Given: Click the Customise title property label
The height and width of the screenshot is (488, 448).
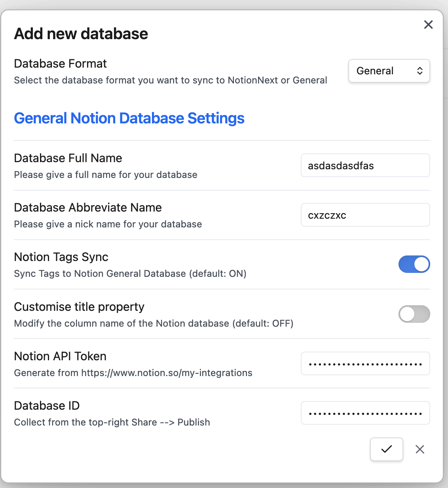Looking at the screenshot, I should pyautogui.click(x=79, y=307).
